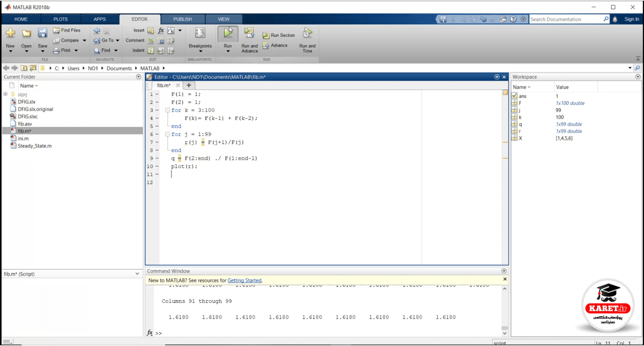
Task: Click the Breakpoints icon
Action: (200, 33)
